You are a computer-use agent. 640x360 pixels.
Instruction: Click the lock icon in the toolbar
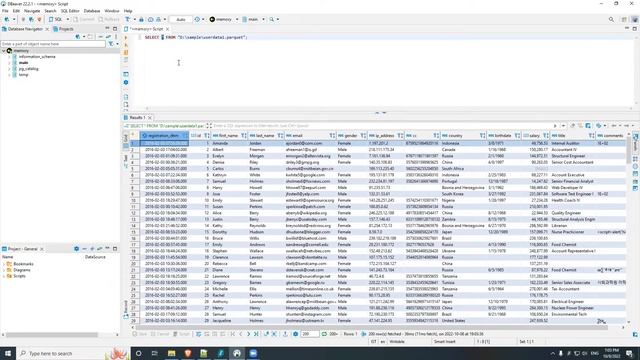point(141,19)
